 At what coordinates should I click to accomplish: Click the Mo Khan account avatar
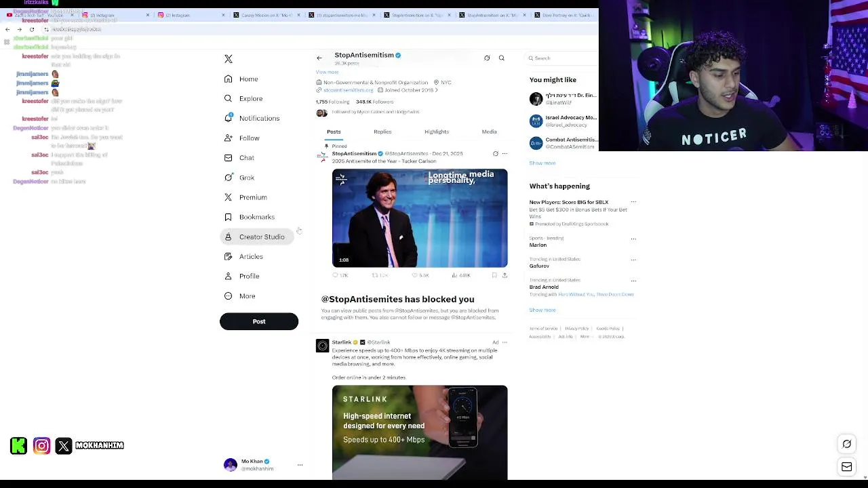point(231,465)
